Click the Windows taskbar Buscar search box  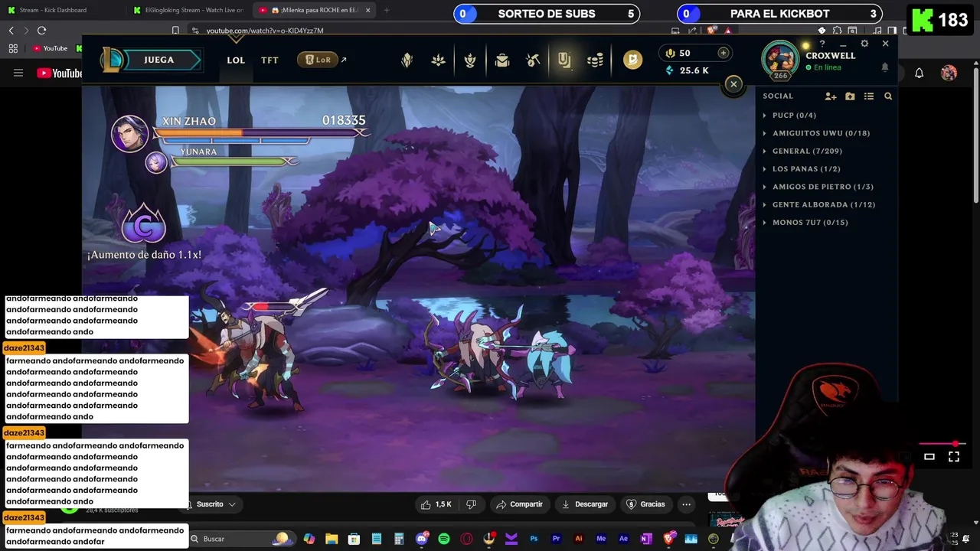point(243,539)
